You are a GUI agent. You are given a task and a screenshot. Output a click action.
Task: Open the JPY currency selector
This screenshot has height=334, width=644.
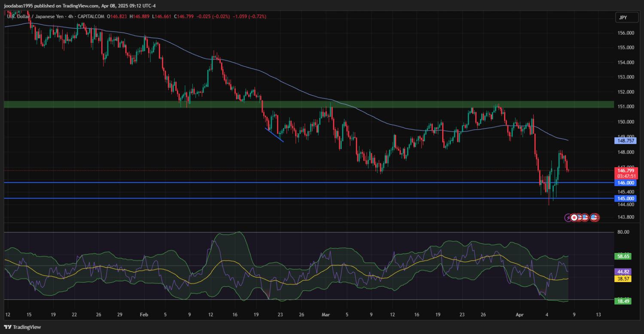click(622, 18)
